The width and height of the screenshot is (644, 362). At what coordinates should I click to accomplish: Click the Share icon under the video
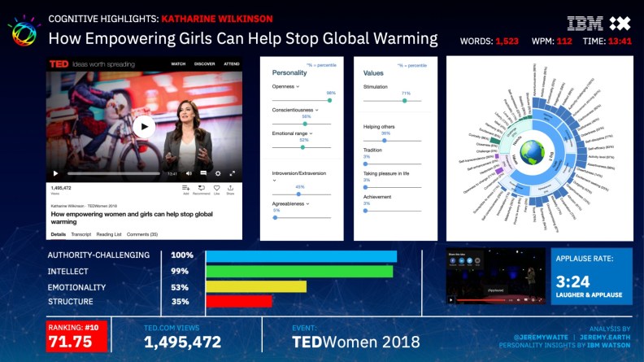tap(230, 188)
